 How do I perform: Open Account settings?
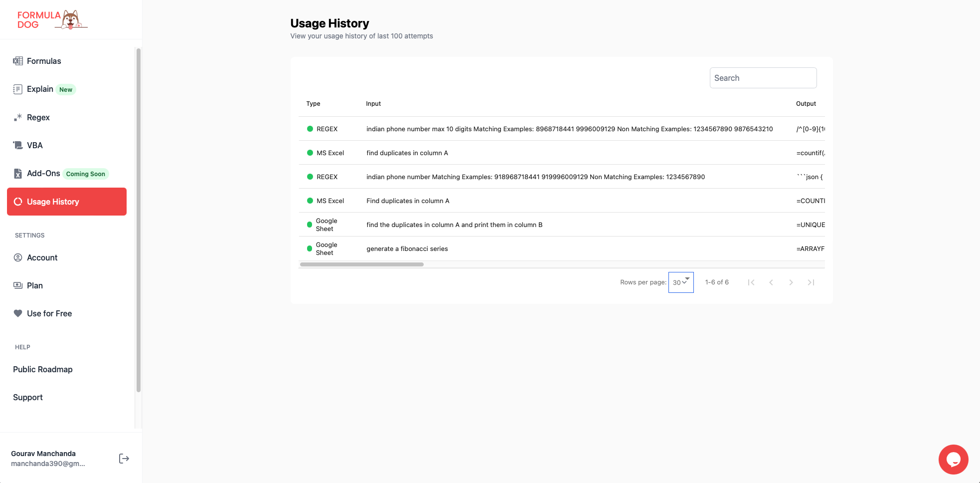pos(67,257)
